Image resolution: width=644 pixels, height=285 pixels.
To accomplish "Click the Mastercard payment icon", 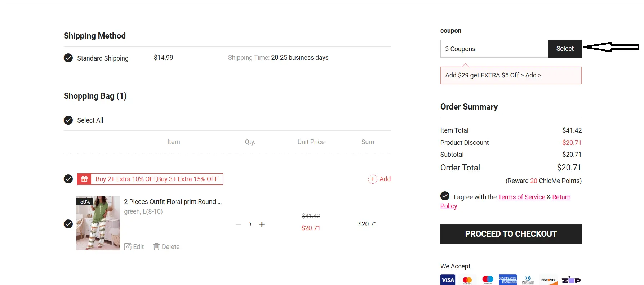I will pos(467,280).
